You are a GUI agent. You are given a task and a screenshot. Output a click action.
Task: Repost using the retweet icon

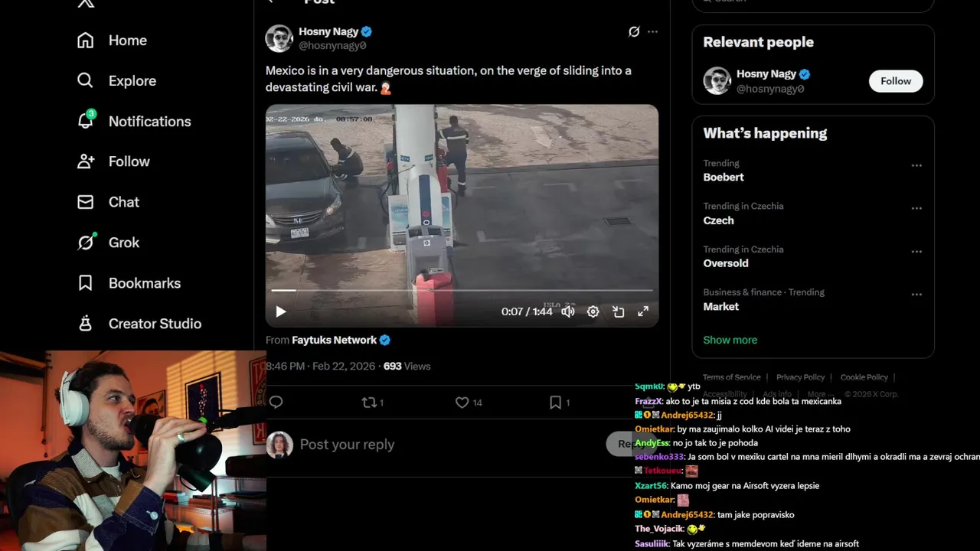(x=368, y=403)
